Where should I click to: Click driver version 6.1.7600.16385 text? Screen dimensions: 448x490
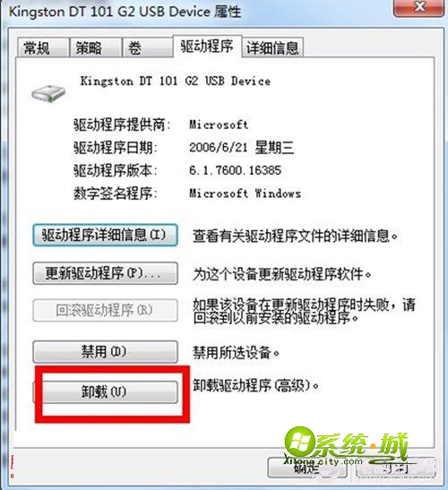[235, 170]
